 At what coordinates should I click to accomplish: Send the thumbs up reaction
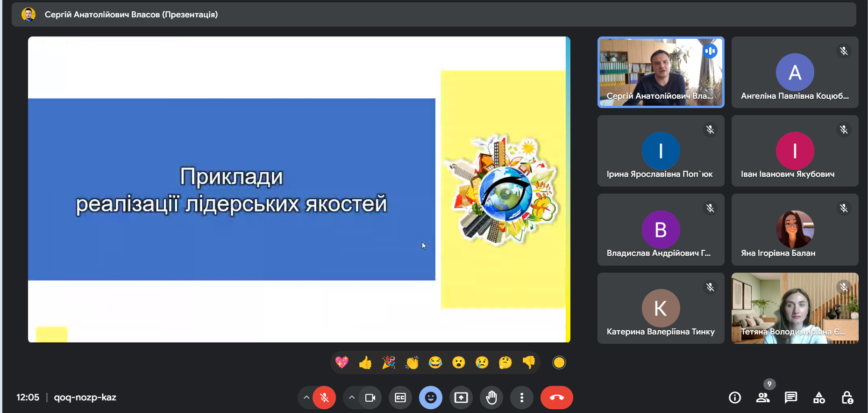[365, 362]
